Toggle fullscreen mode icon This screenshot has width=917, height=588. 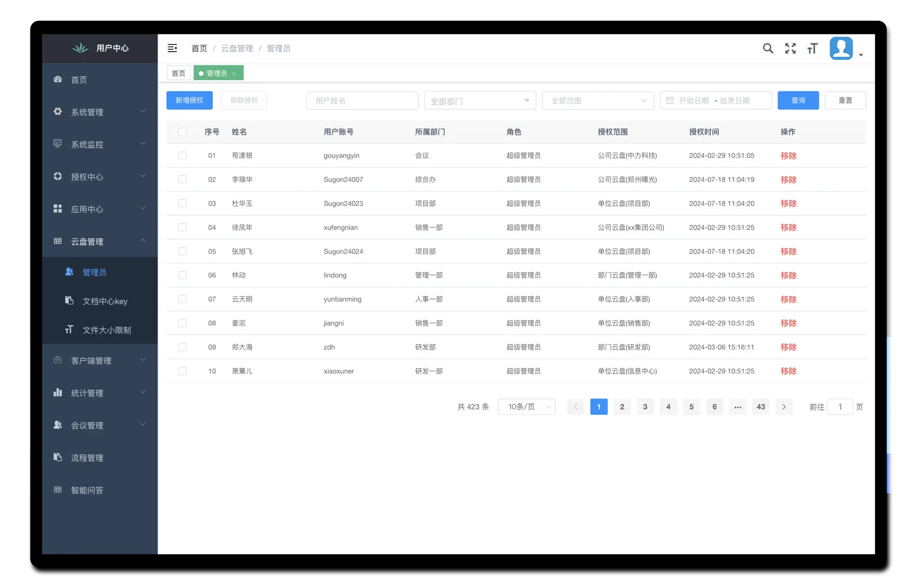coord(790,48)
